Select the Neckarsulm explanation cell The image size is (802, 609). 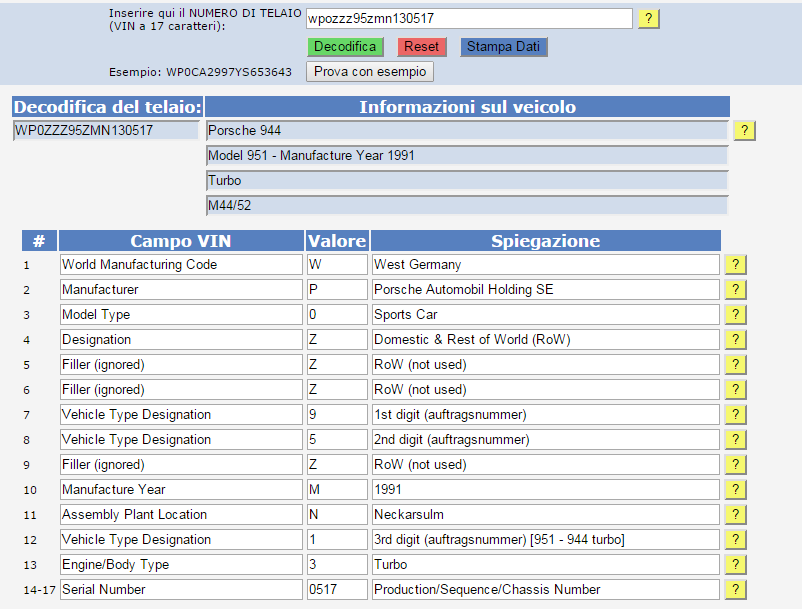[545, 515]
